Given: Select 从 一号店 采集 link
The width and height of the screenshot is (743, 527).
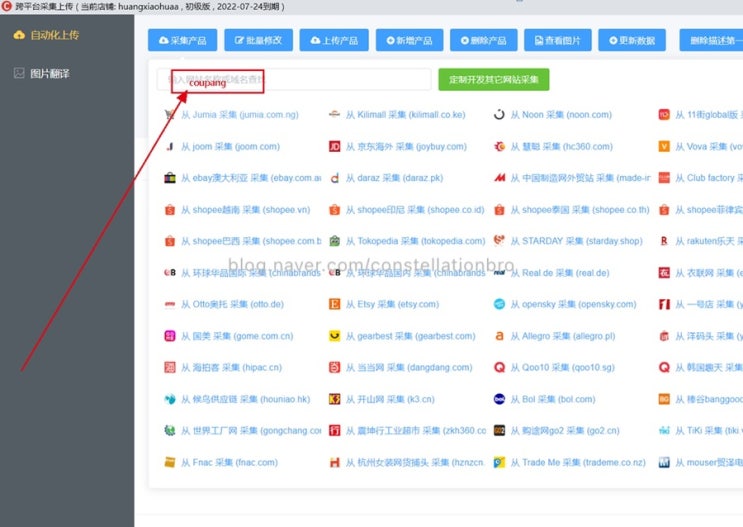Looking at the screenshot, I should pos(709,304).
